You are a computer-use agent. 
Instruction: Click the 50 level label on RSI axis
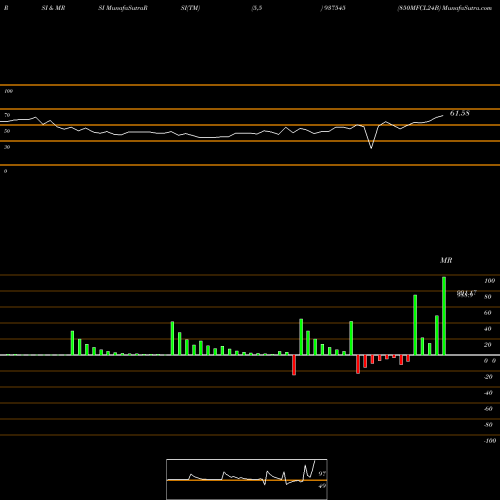point(7,131)
